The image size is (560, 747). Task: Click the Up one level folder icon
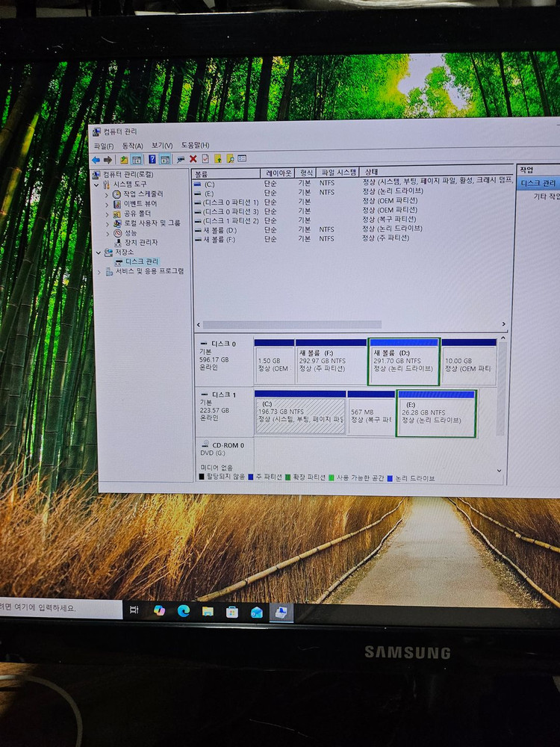(124, 160)
